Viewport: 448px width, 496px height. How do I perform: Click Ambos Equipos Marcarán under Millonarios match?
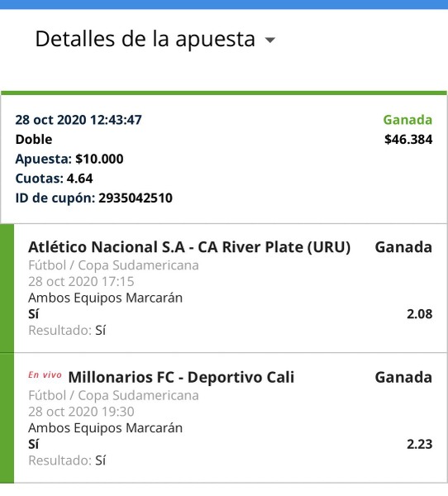[x=105, y=428]
